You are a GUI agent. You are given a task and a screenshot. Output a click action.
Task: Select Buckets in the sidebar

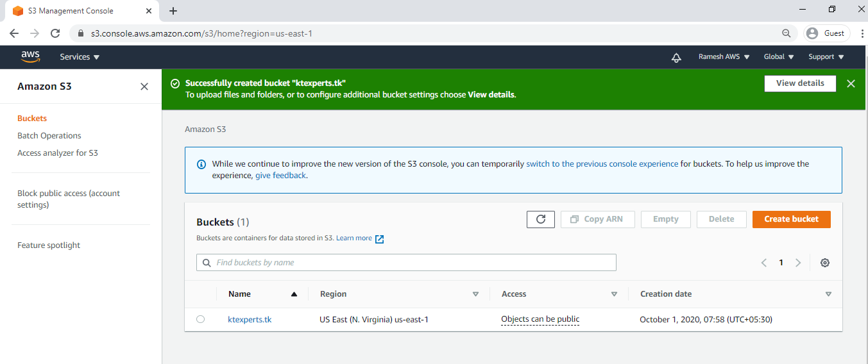(x=32, y=119)
